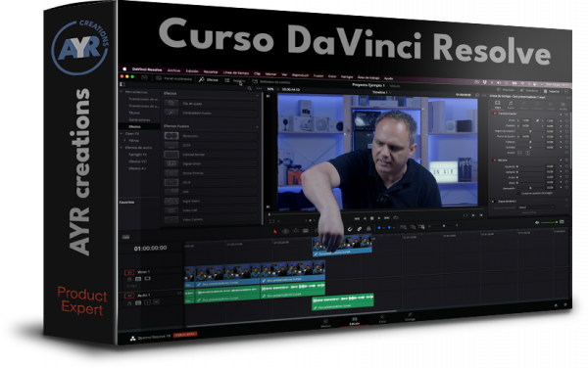
Task: Lock the Audio 1 track
Action: [x=129, y=302]
